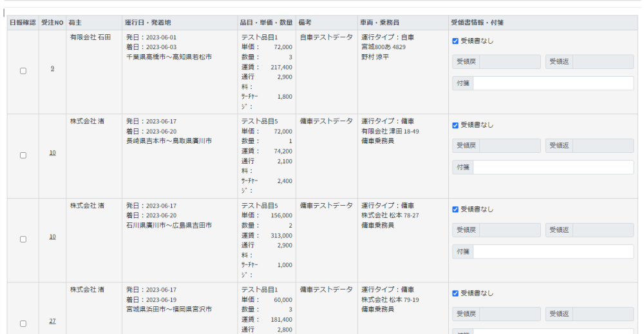This screenshot has width=644, height=334.
Task: Open order number 27 link
Action: pyautogui.click(x=52, y=321)
